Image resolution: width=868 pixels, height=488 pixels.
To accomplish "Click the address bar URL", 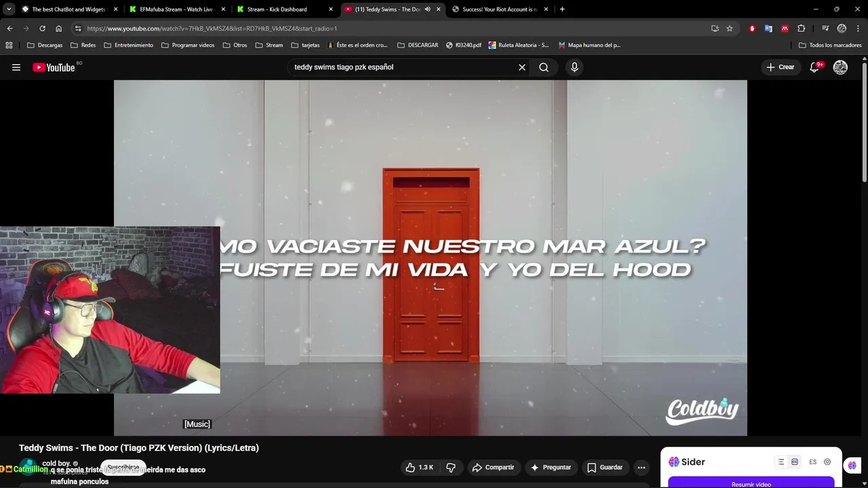I will pos(212,28).
